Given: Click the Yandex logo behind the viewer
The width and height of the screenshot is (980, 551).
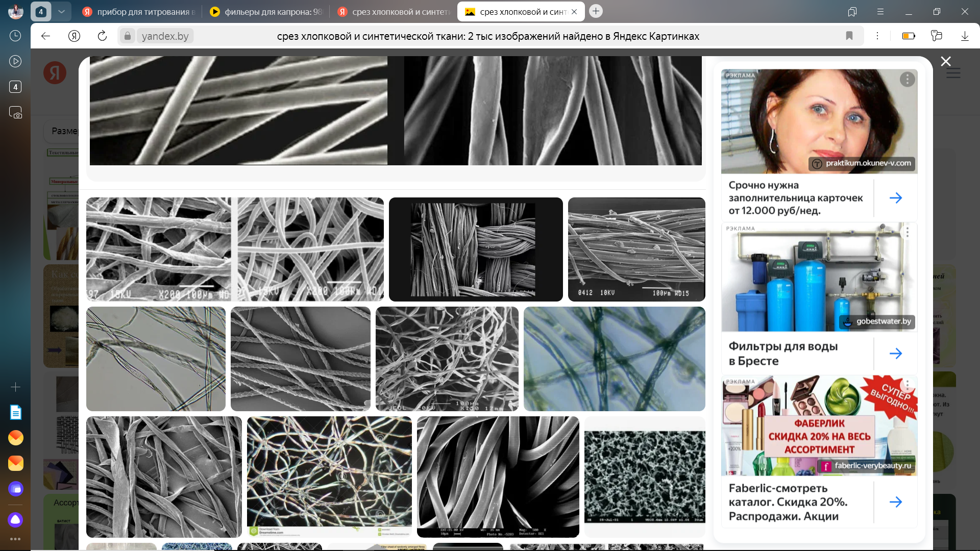Looking at the screenshot, I should pyautogui.click(x=55, y=73).
